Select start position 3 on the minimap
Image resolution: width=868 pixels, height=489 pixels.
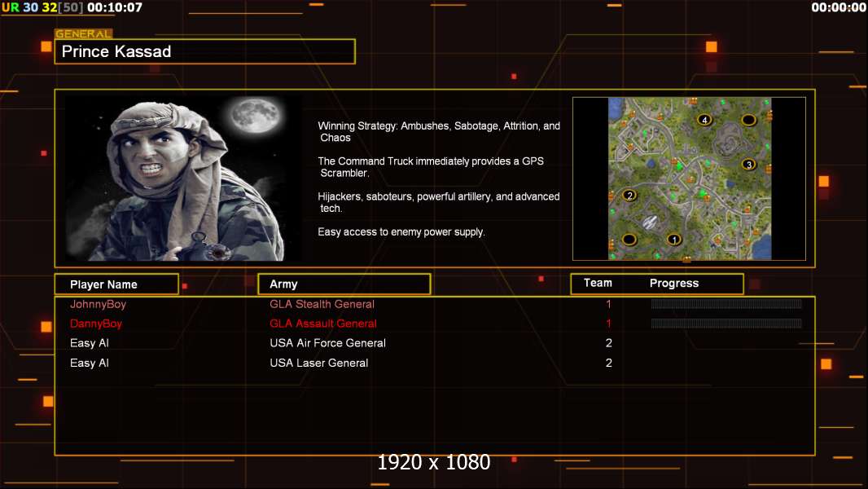[x=748, y=165]
